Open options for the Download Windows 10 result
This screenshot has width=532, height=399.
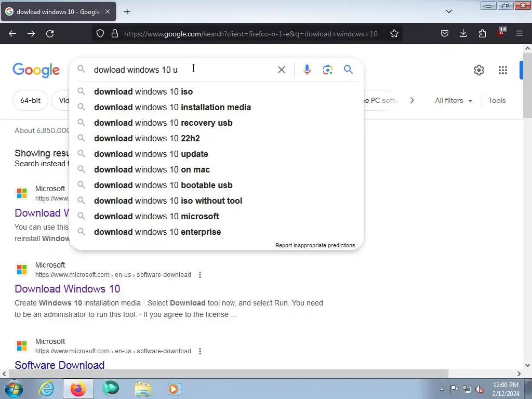(x=200, y=275)
